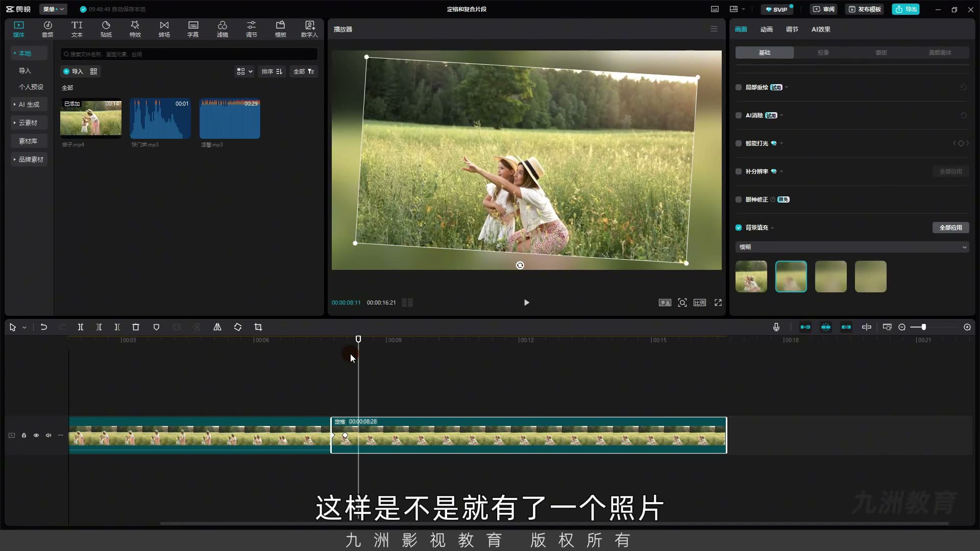Screen dimensions: 980x551
Task: Select the 亲子.mp4 media thumbnail
Action: (x=91, y=118)
